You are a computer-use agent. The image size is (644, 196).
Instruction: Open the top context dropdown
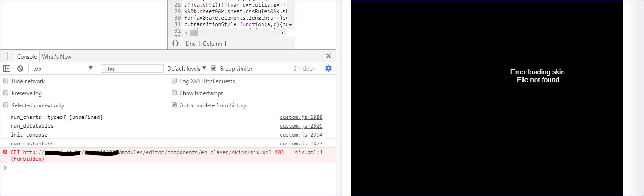(62, 68)
